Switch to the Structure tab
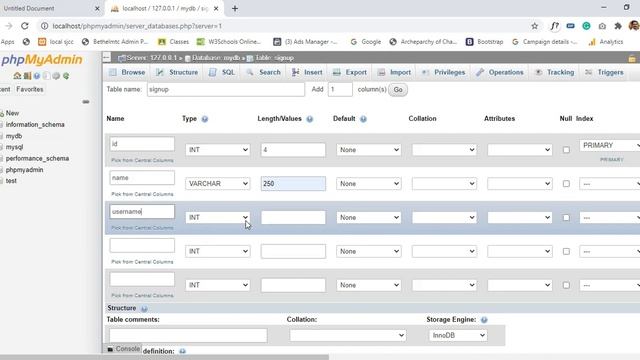This screenshot has height=360, width=640. (x=177, y=72)
